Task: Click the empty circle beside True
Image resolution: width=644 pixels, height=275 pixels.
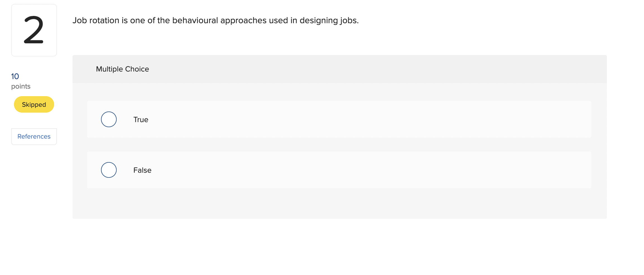Action: [109, 119]
